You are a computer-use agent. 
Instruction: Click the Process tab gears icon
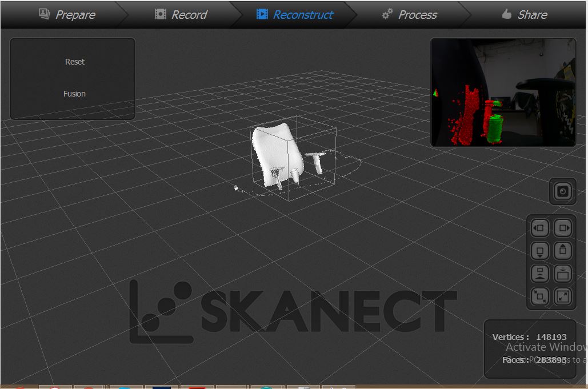coord(387,14)
